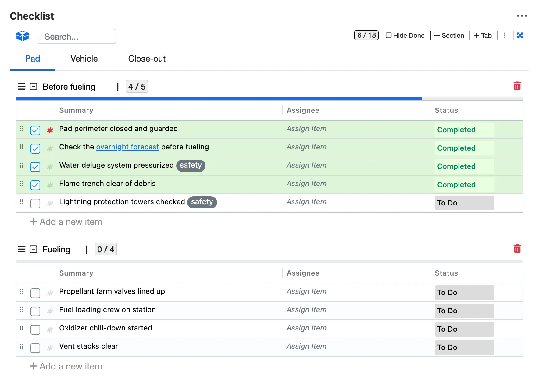
Task: Toggle star on Water deluge system item
Action: (x=50, y=167)
